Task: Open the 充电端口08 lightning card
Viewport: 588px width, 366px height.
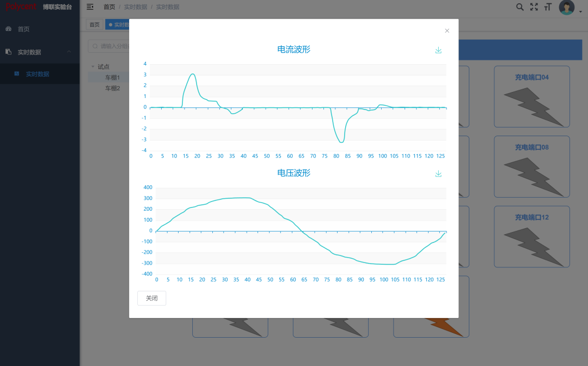Action: (x=531, y=166)
